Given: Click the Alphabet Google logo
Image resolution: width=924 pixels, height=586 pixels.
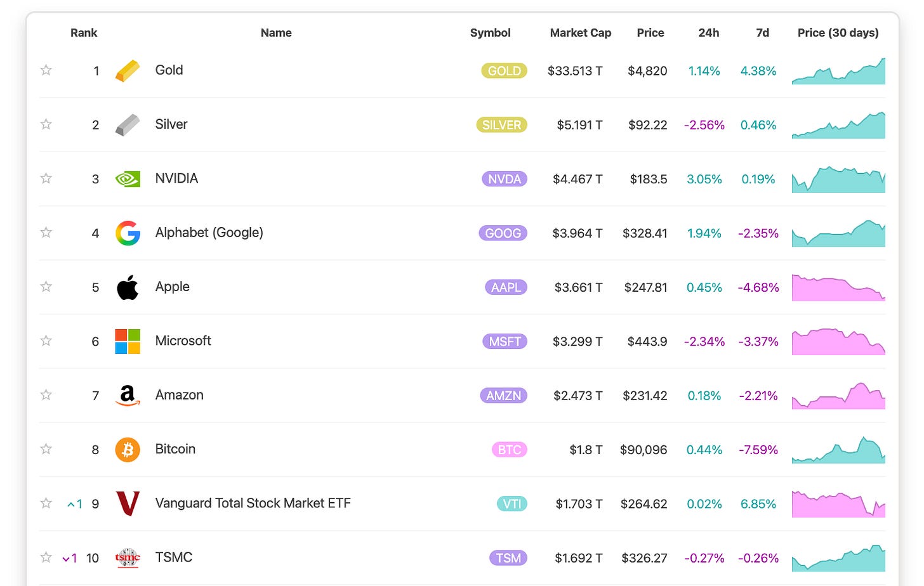Looking at the screenshot, I should coord(128,233).
